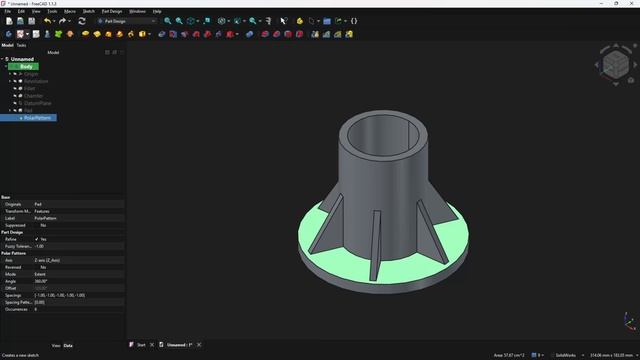Expand the Pad tree node
The height and width of the screenshot is (360, 640).
click(x=10, y=111)
